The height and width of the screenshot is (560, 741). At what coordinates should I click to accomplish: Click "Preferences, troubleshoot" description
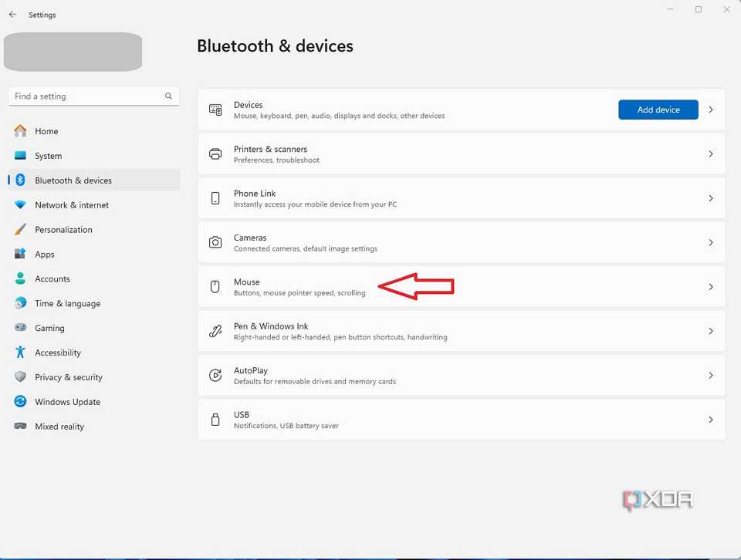[x=276, y=160]
